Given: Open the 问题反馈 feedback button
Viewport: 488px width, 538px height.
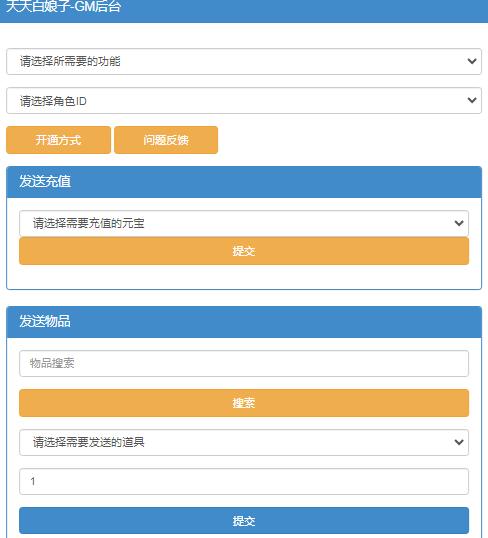Looking at the screenshot, I should (x=166, y=140).
